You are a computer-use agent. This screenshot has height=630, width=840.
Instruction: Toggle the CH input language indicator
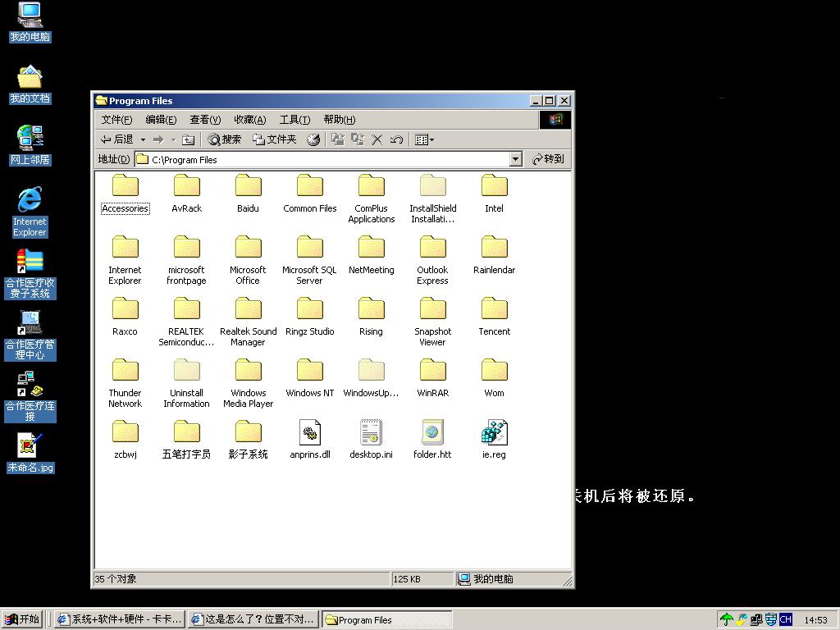[x=786, y=619]
